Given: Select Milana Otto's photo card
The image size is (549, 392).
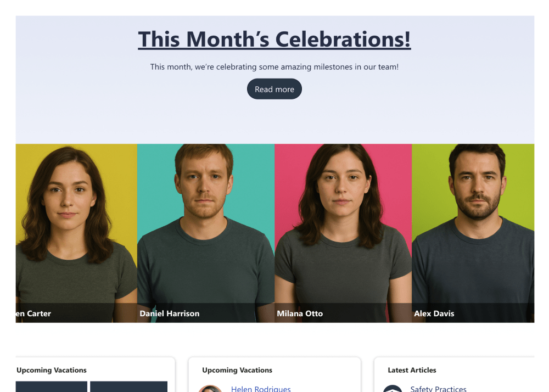Looking at the screenshot, I should pyautogui.click(x=343, y=233).
